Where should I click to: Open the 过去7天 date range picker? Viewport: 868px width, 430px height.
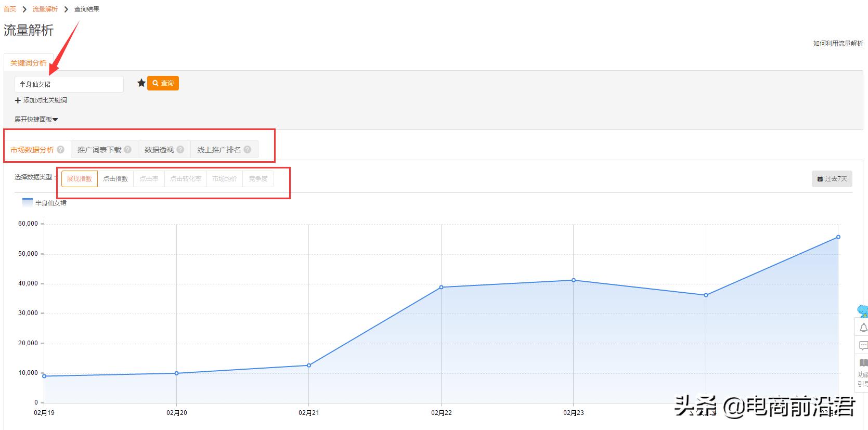coord(832,179)
